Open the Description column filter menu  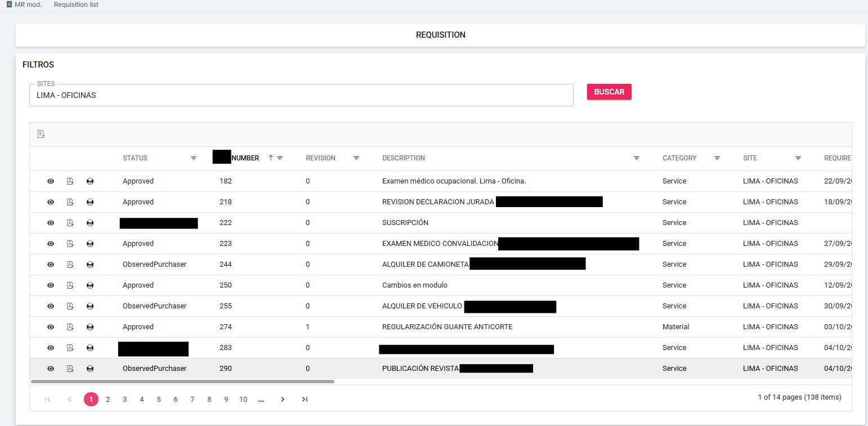pyautogui.click(x=637, y=158)
